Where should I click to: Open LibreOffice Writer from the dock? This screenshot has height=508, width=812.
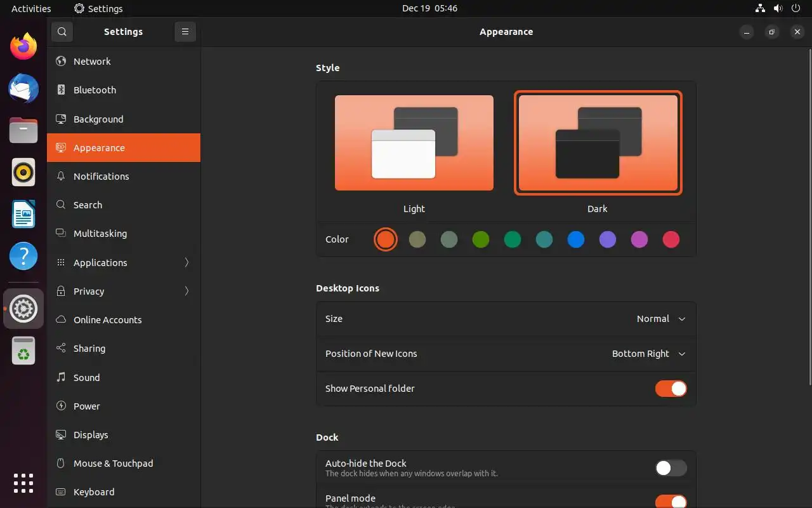click(x=23, y=214)
